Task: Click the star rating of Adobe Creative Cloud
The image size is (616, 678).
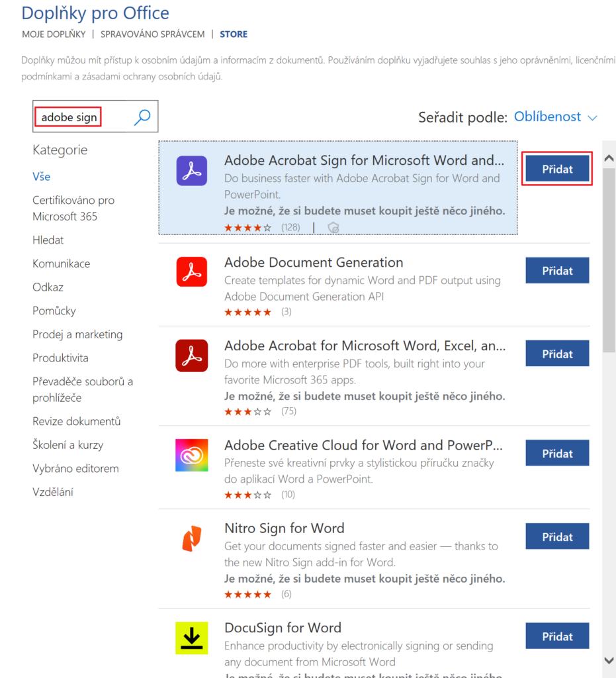Action: pyautogui.click(x=248, y=495)
